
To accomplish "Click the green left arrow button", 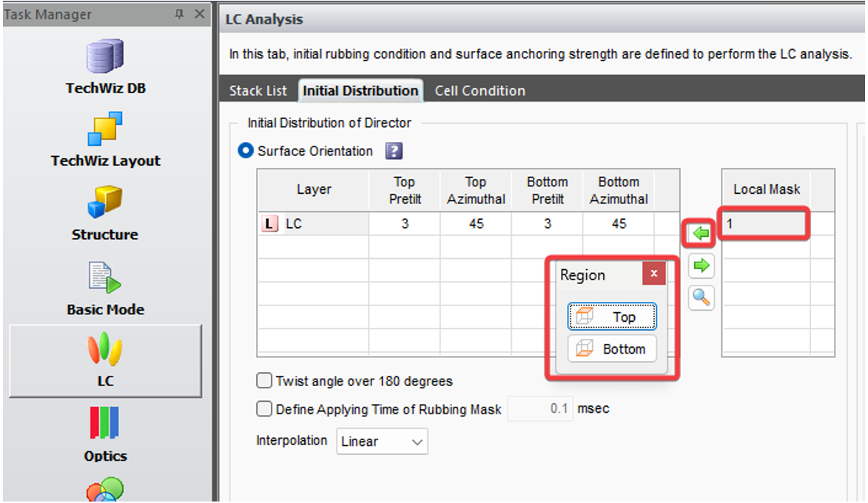I will point(701,234).
